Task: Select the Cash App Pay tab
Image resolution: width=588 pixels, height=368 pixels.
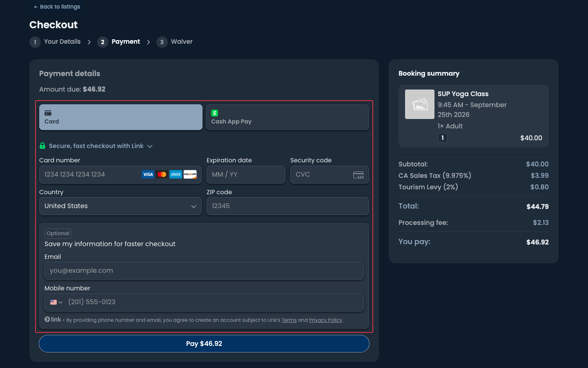Action: [x=287, y=117]
